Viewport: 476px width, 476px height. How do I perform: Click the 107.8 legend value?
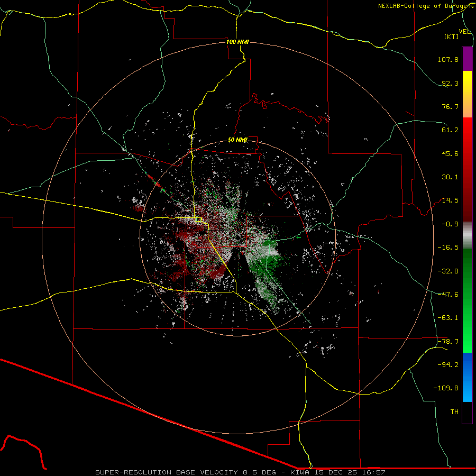448,59
